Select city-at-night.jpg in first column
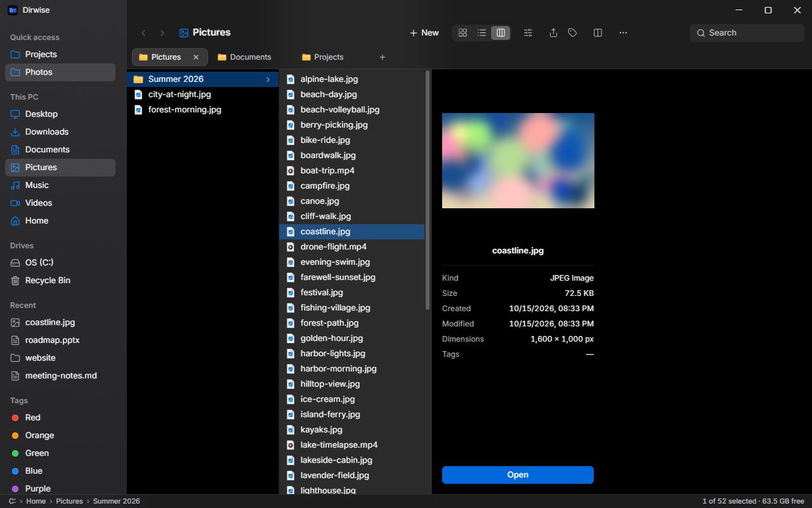 pos(202,95)
